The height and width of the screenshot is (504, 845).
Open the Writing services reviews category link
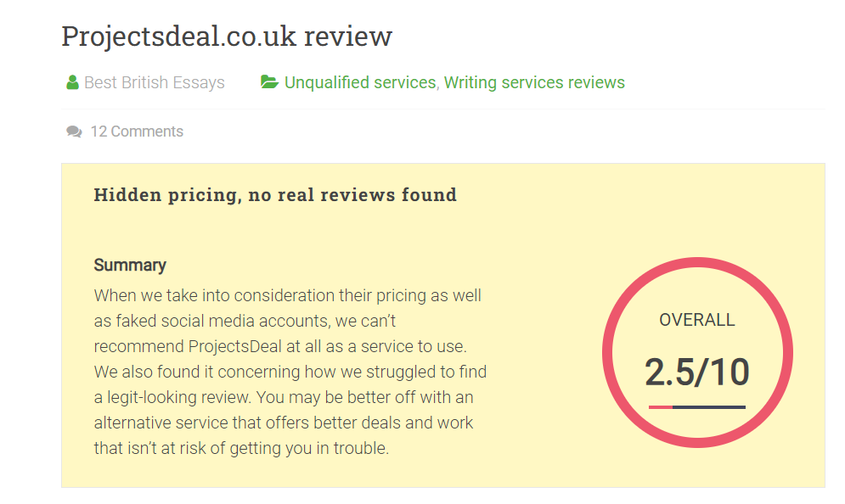click(x=534, y=82)
